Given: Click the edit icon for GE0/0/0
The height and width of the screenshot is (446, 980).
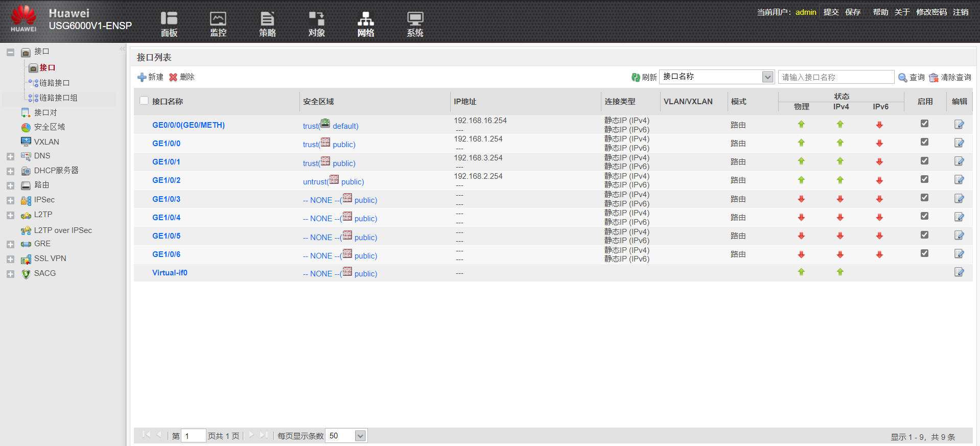Looking at the screenshot, I should click(959, 124).
